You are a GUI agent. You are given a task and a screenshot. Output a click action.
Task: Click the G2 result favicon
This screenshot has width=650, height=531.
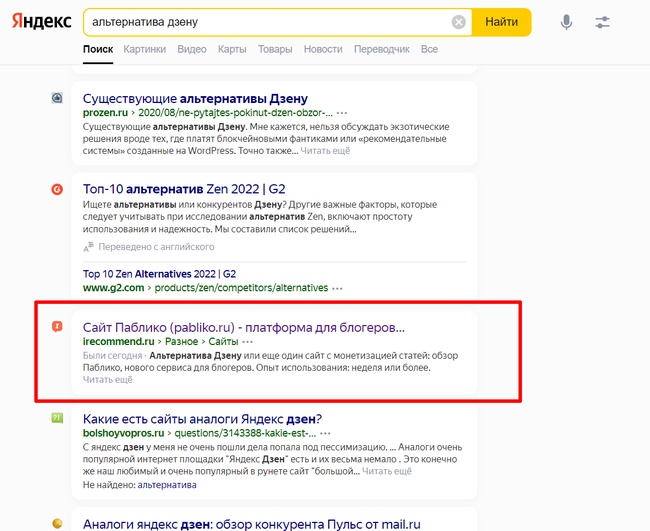(57, 189)
